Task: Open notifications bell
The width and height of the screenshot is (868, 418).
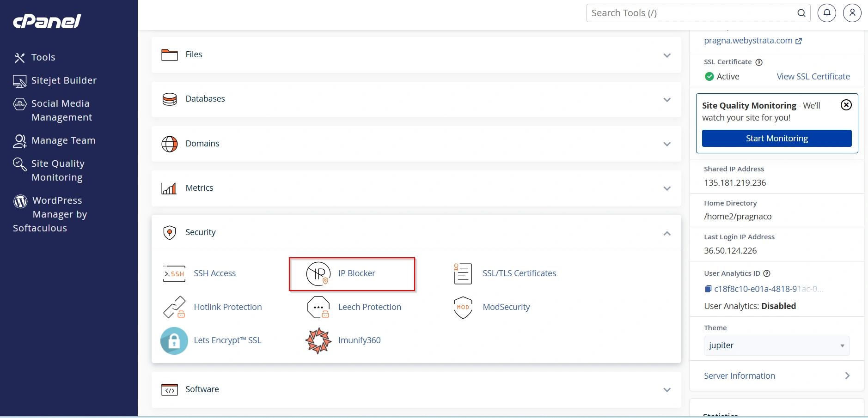Action: pos(827,12)
